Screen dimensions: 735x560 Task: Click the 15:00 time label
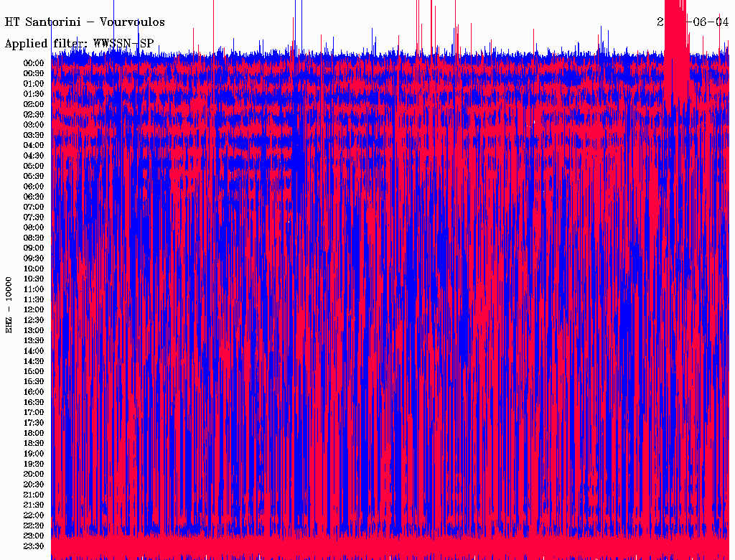point(34,371)
